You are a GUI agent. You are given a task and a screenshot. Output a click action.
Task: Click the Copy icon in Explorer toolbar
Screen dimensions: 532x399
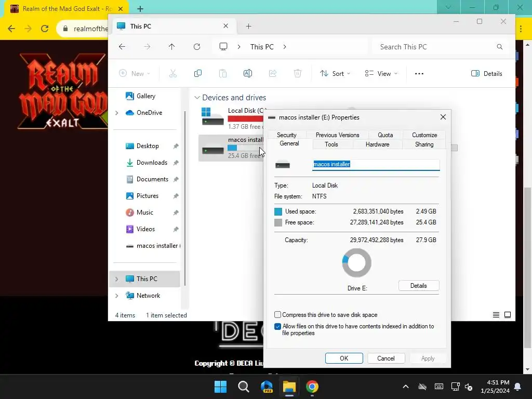point(198,73)
